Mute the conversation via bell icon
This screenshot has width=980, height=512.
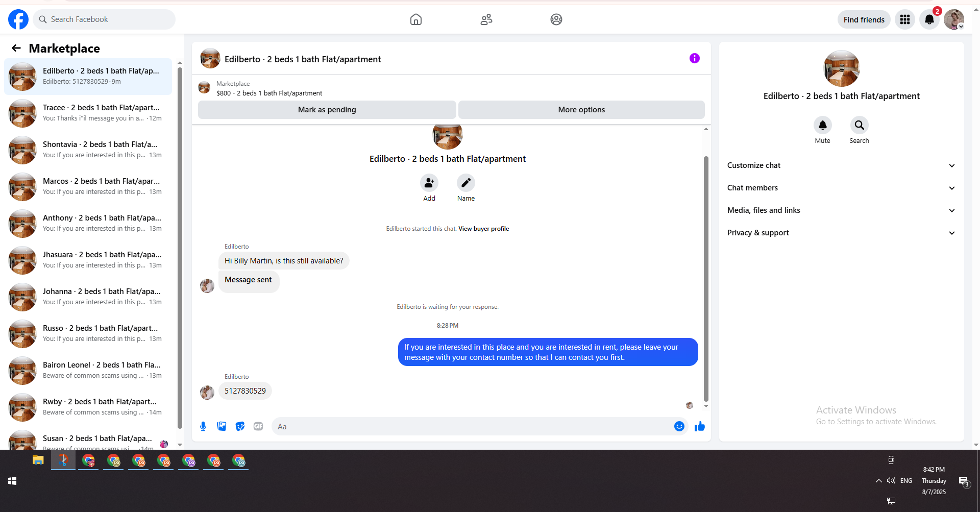pyautogui.click(x=823, y=125)
